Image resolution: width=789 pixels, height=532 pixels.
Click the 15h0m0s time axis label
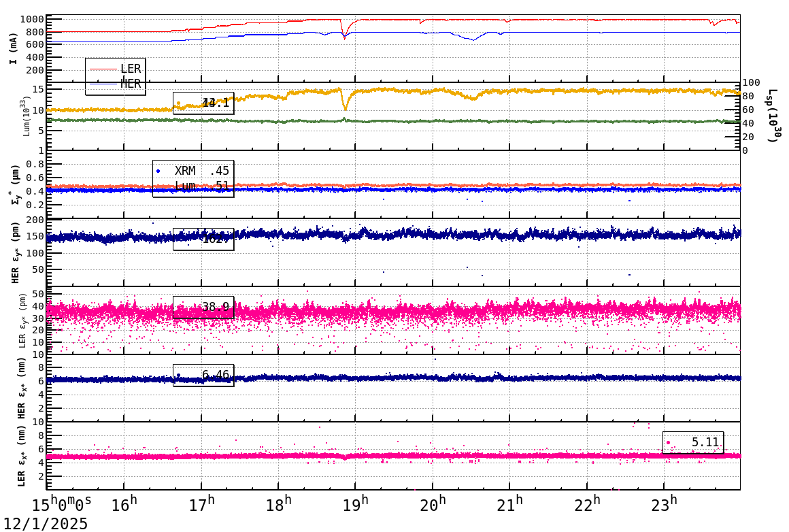(x=62, y=504)
